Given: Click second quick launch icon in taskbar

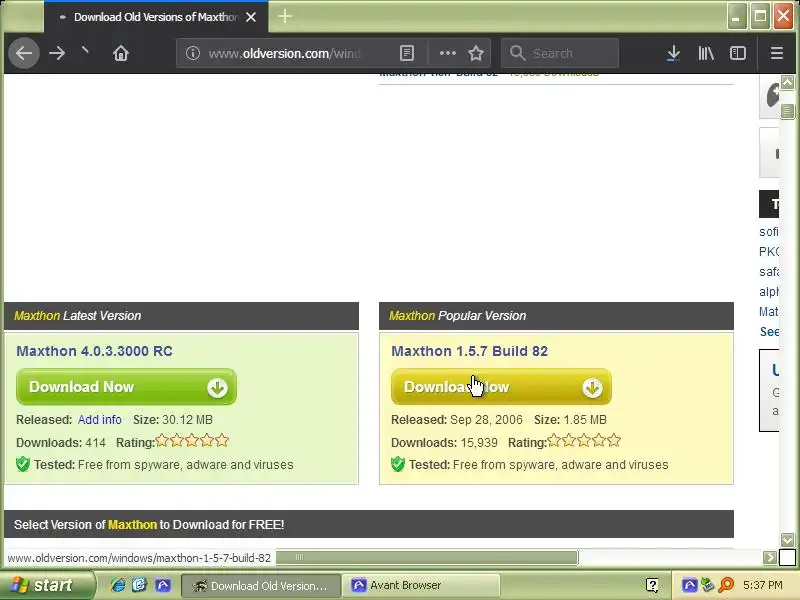Looking at the screenshot, I should pyautogui.click(x=139, y=585).
